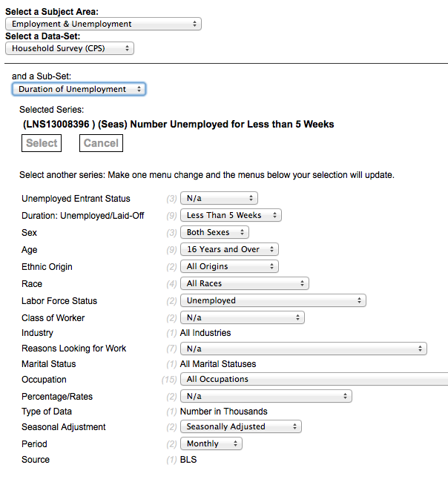Open the Labor Force Status dropdown
The width and height of the screenshot is (448, 482).
click(x=273, y=300)
